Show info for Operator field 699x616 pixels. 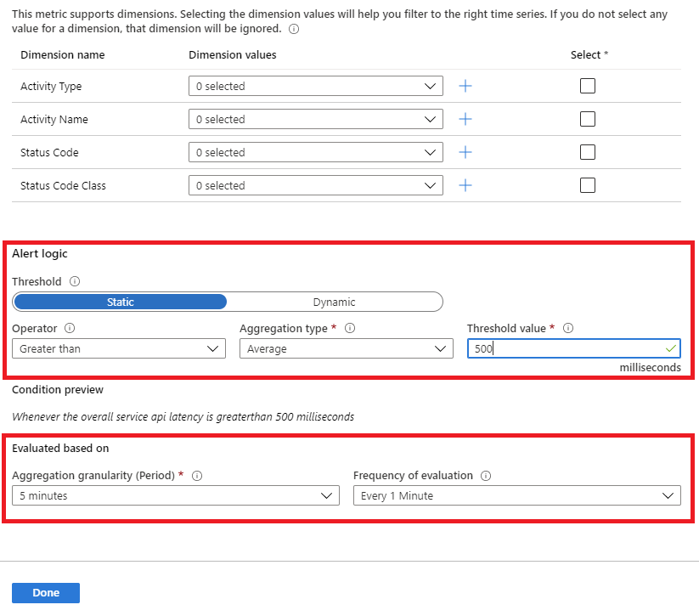(x=70, y=328)
